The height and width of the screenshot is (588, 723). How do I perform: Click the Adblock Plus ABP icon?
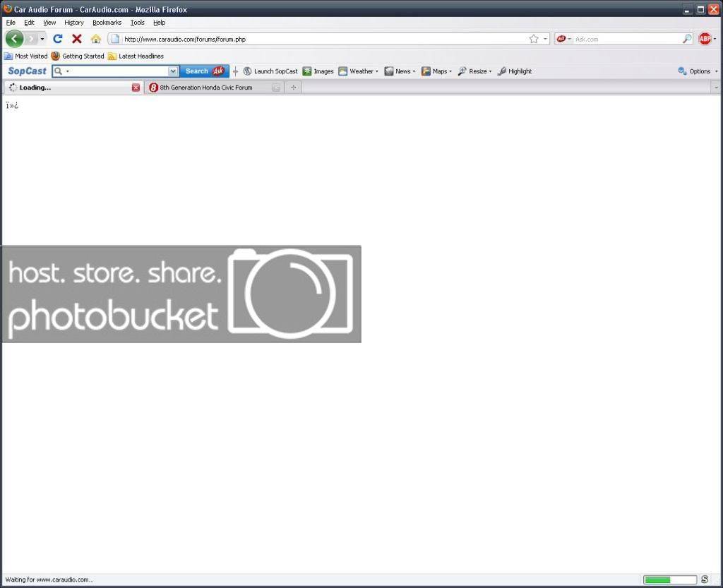coord(705,39)
